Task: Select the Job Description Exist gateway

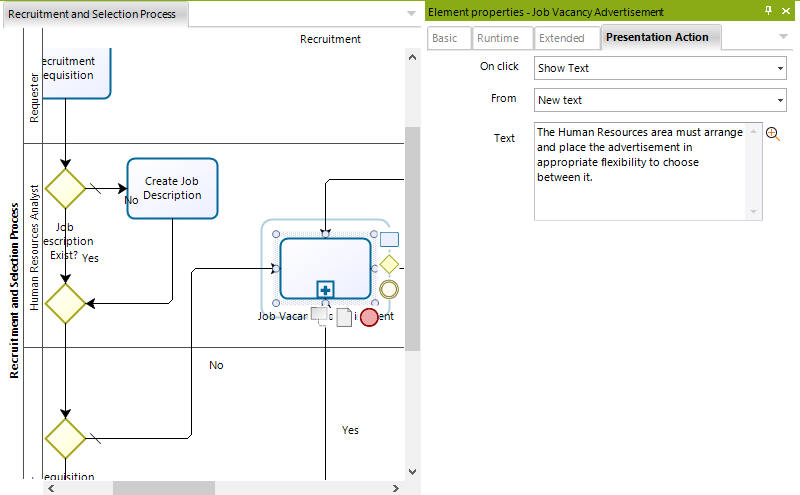Action: tap(65, 189)
